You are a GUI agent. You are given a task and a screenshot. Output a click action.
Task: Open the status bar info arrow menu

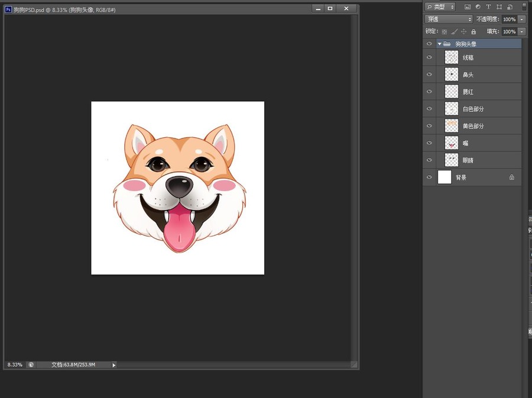tap(114, 365)
